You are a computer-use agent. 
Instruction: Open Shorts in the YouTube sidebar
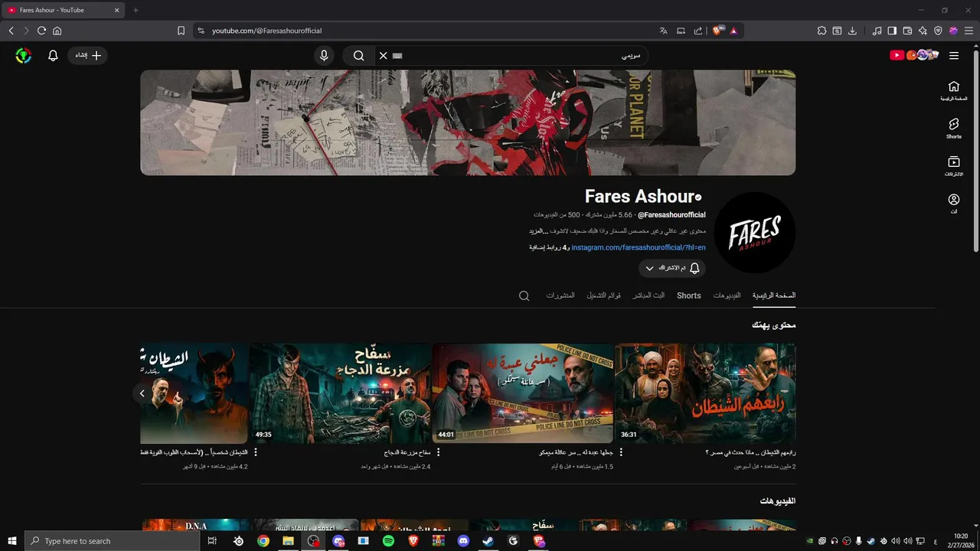click(953, 129)
